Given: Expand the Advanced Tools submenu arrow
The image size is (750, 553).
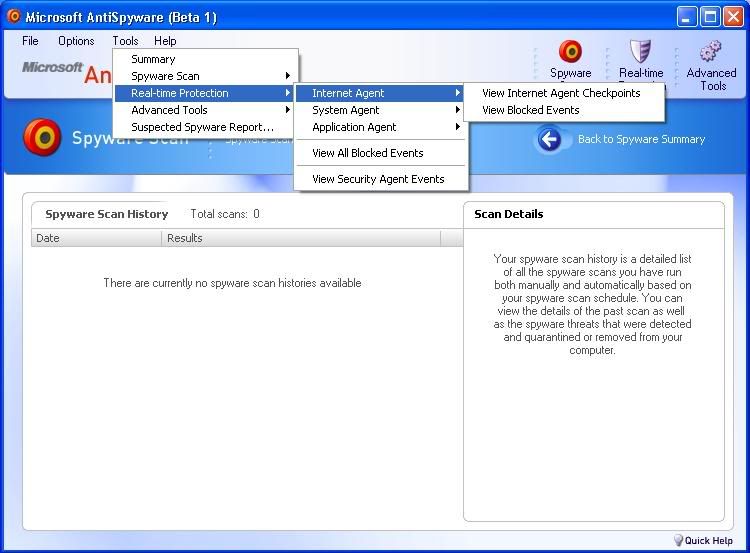Looking at the screenshot, I should [x=287, y=110].
